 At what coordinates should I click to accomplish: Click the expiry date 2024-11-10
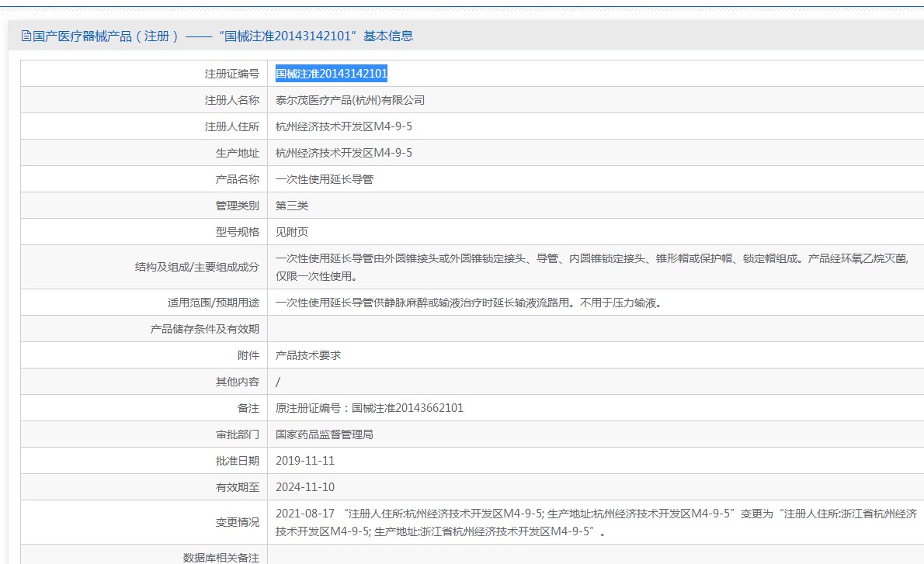point(304,487)
